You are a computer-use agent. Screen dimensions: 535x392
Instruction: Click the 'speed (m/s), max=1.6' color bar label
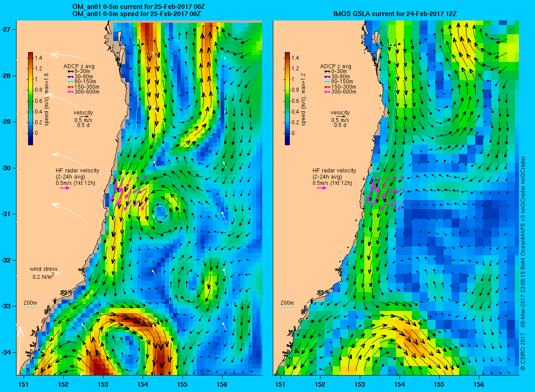point(47,99)
